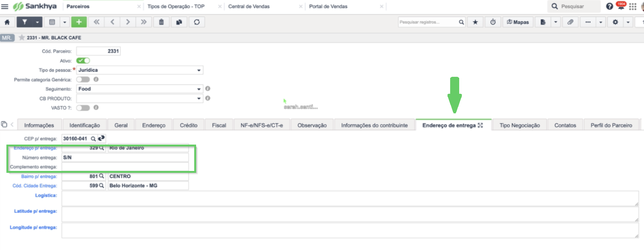This screenshot has height=250, width=644.
Task: Expand the settings gear dropdown arrow
Action: pos(628,22)
